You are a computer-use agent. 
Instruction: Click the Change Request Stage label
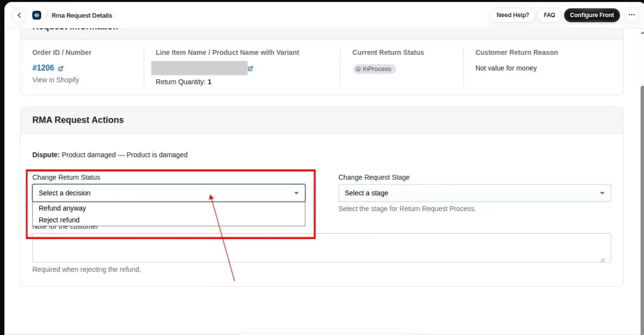coord(374,177)
